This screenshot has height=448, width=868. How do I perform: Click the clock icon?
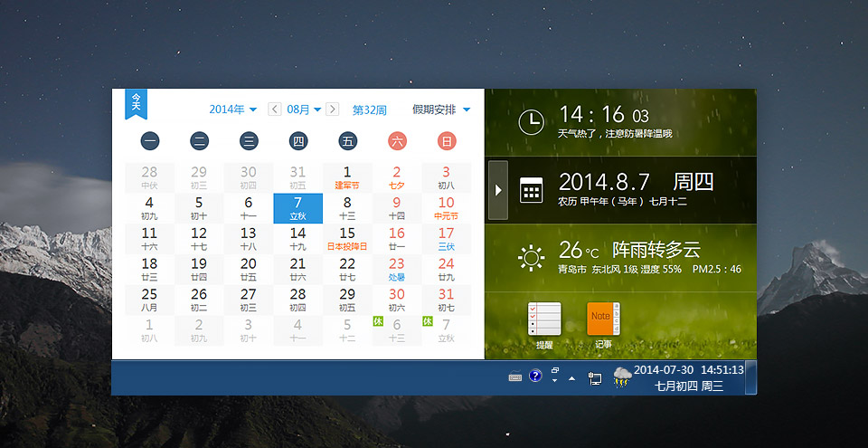[x=532, y=121]
